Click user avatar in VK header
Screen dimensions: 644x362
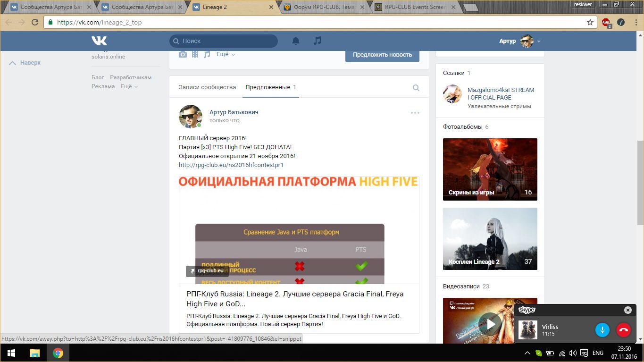point(527,41)
